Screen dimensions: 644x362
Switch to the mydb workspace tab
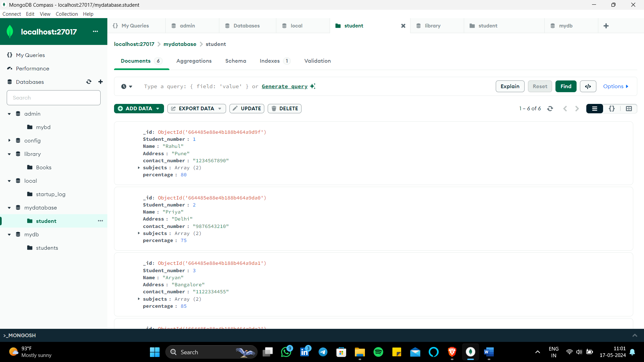[x=571, y=26]
